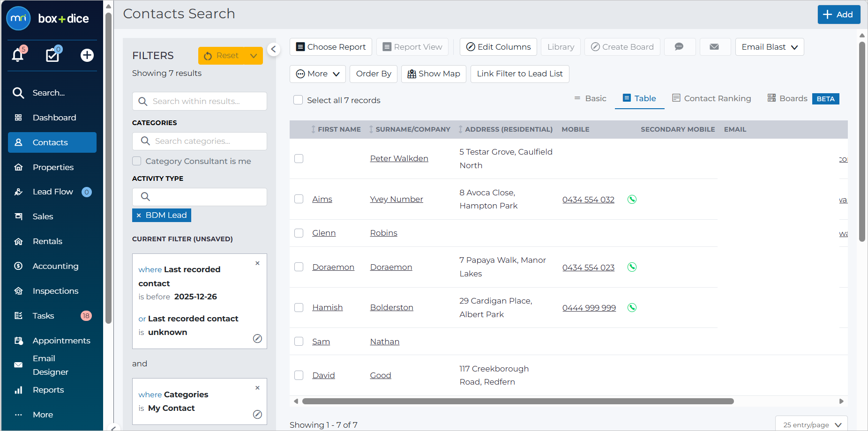
Task: Remove the Categories My Contact filter
Action: tap(257, 388)
